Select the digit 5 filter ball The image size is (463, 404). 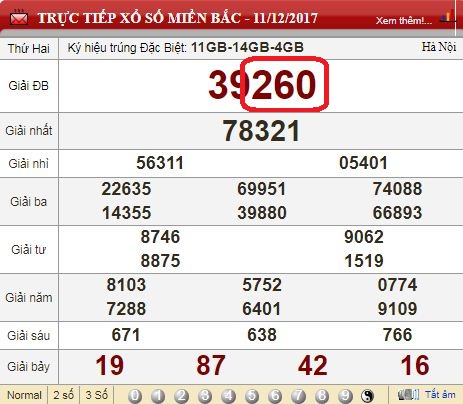coord(252,396)
